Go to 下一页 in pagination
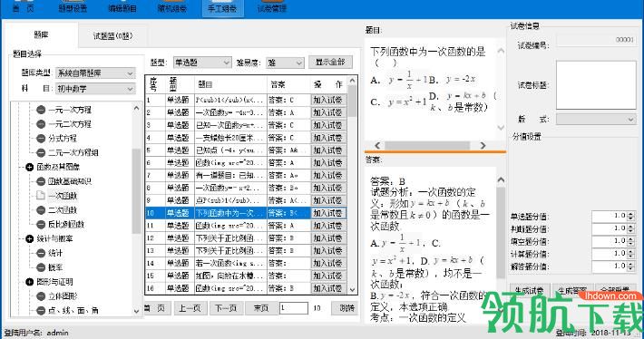 click(x=226, y=308)
